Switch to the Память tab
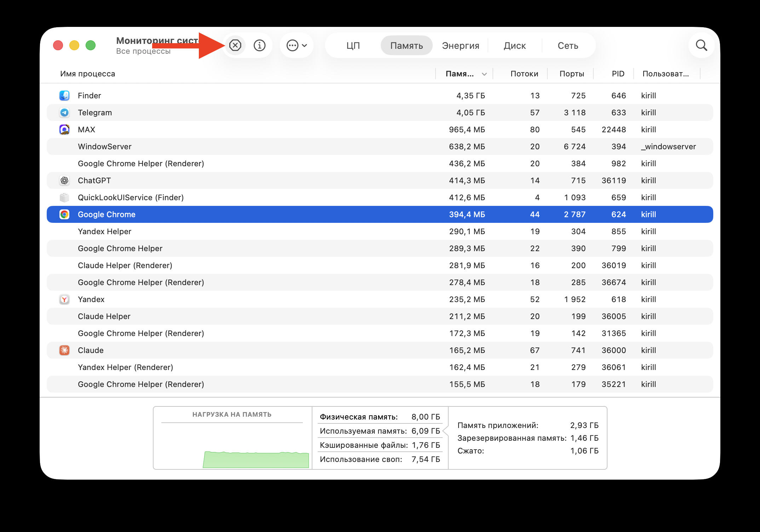Viewport: 760px width, 532px height. [x=407, y=46]
